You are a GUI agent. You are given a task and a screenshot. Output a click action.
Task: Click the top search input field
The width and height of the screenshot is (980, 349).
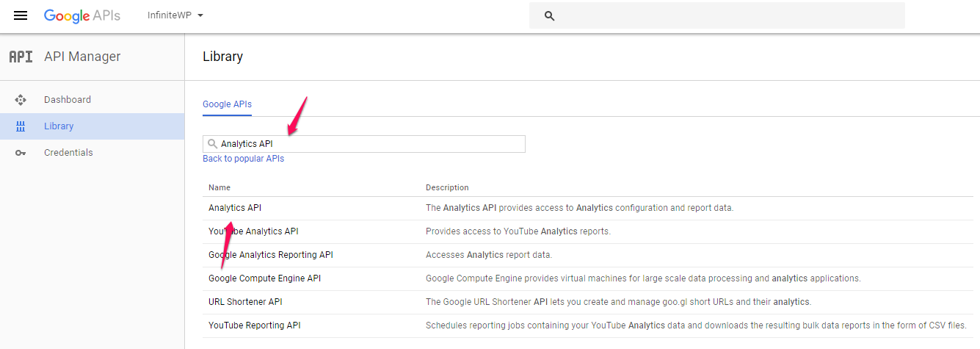(x=717, y=15)
